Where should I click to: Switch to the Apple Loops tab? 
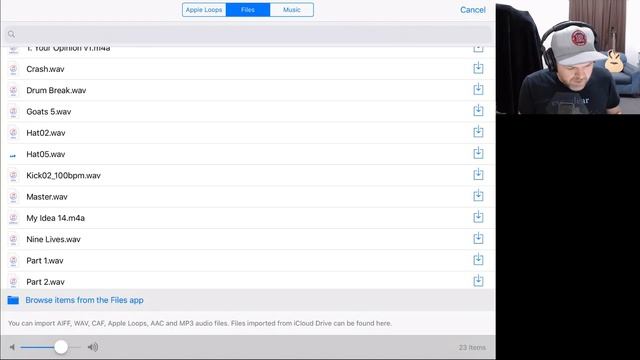[204, 10]
